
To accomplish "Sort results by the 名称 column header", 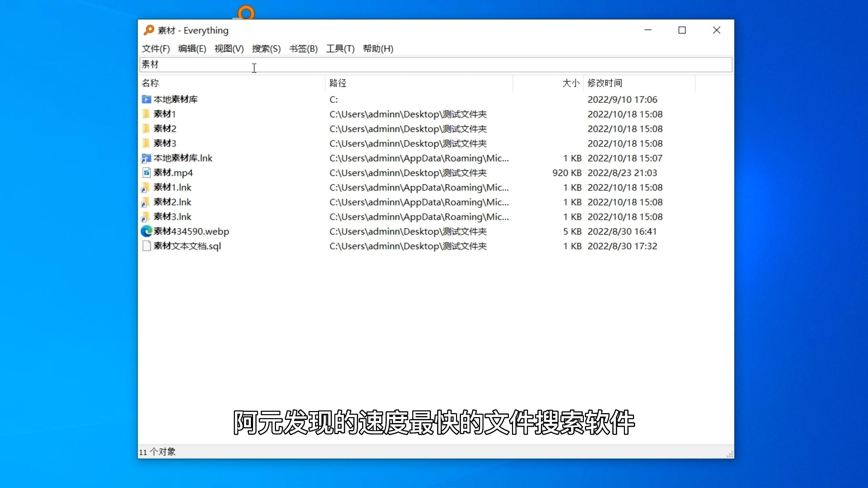I will coord(232,83).
